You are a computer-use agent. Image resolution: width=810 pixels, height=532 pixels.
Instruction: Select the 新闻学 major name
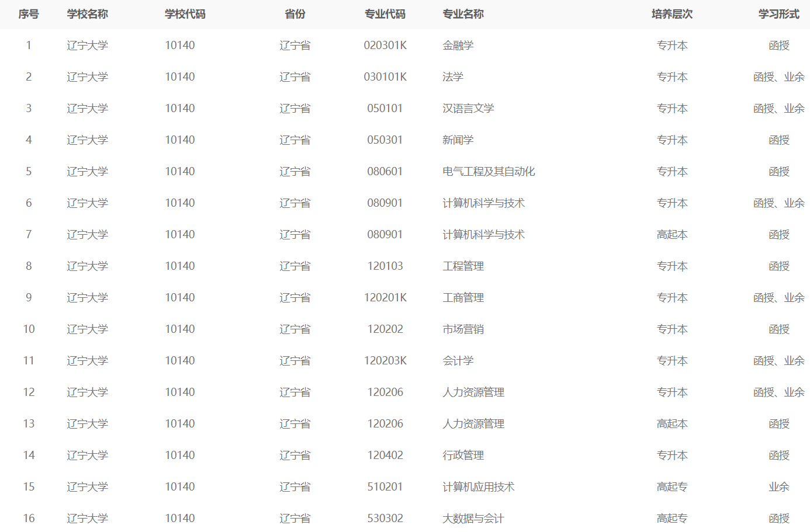click(458, 140)
